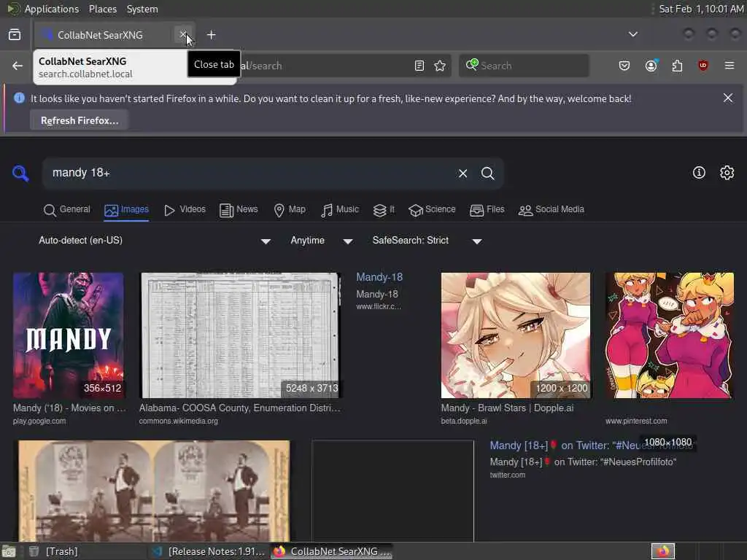Click the clock showing Sat Feb 1
747x560 pixels.
pos(701,9)
